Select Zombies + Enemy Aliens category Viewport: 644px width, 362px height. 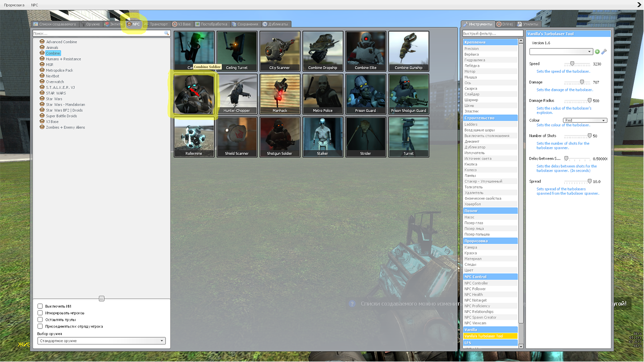pyautogui.click(x=65, y=127)
